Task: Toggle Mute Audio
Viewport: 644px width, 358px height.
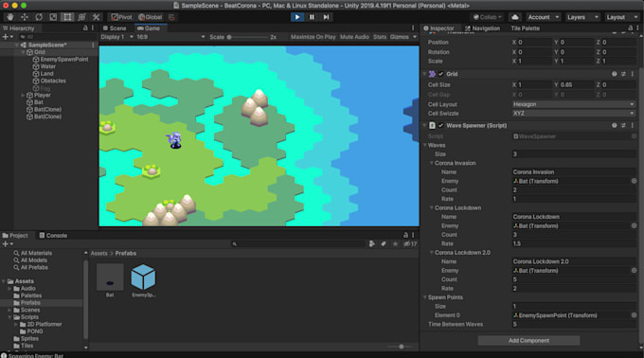Action: pyautogui.click(x=354, y=37)
